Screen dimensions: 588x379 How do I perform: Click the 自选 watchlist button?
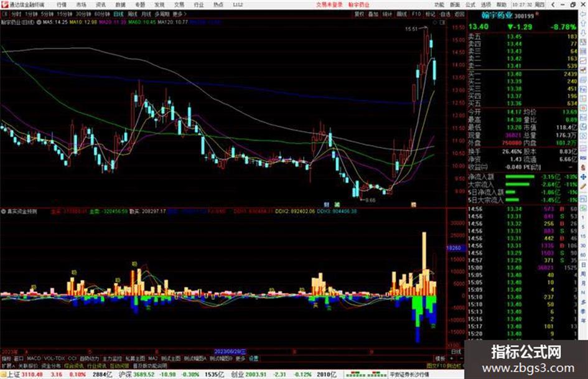point(445,14)
